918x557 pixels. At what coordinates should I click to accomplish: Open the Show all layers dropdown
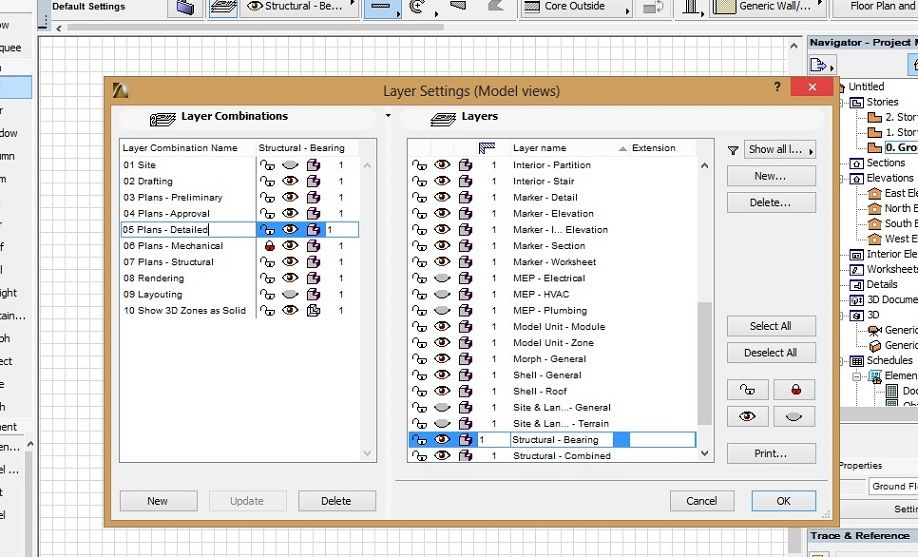[781, 150]
